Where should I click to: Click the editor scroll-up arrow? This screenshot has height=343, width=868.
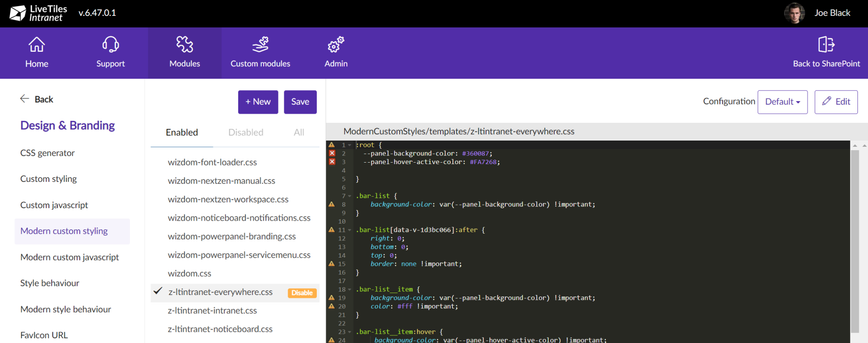coord(855,145)
